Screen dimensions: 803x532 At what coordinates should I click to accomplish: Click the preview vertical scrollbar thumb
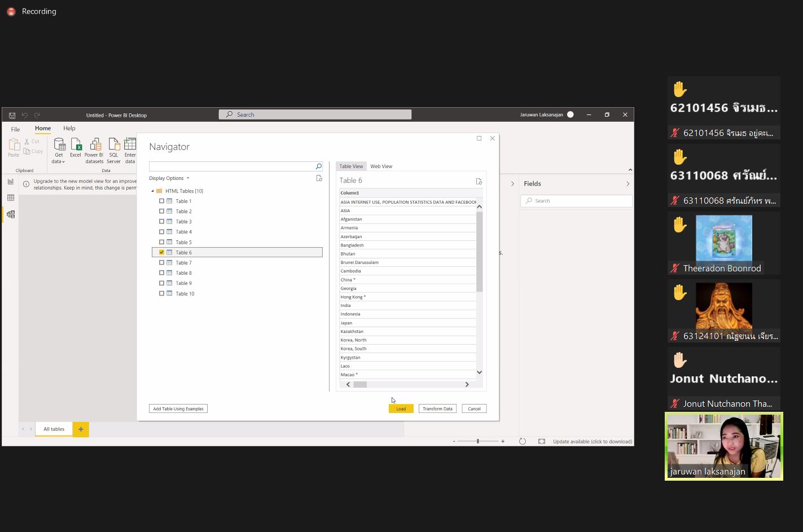click(480, 252)
